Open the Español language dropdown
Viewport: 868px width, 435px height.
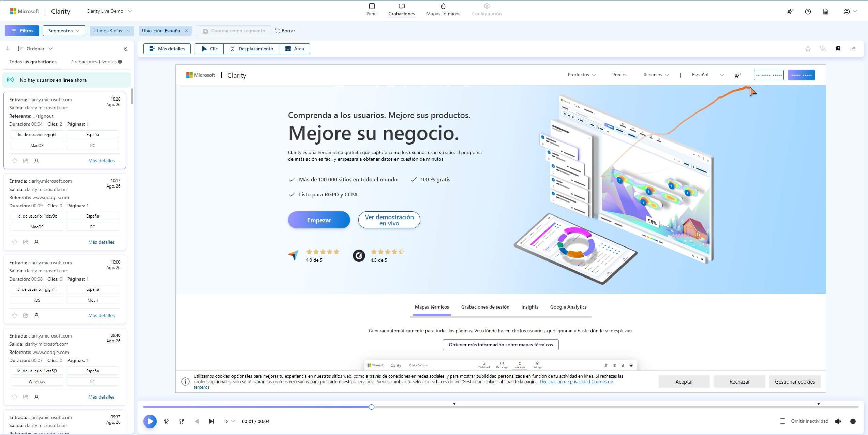708,75
